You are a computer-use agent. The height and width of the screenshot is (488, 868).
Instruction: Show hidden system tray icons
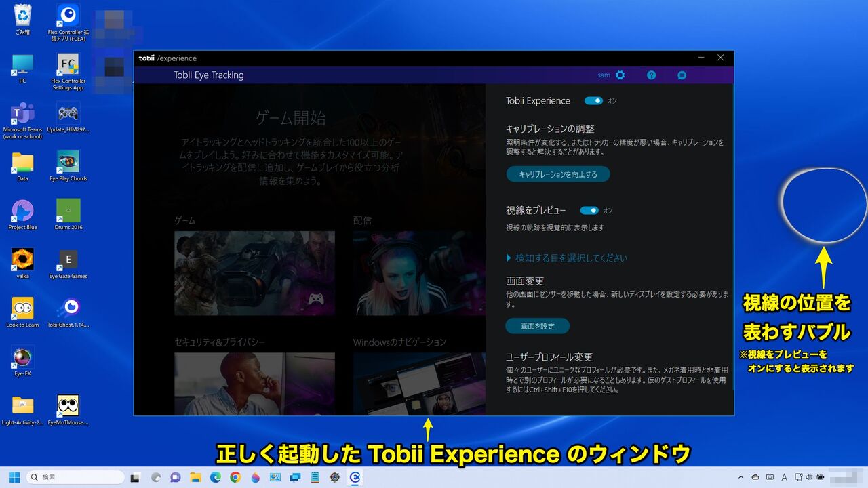click(x=741, y=477)
